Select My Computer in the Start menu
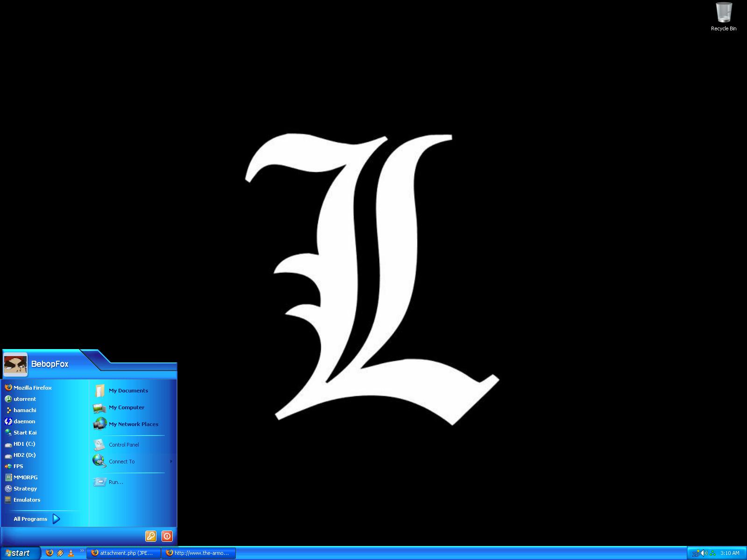This screenshot has height=560, width=747. tap(126, 407)
